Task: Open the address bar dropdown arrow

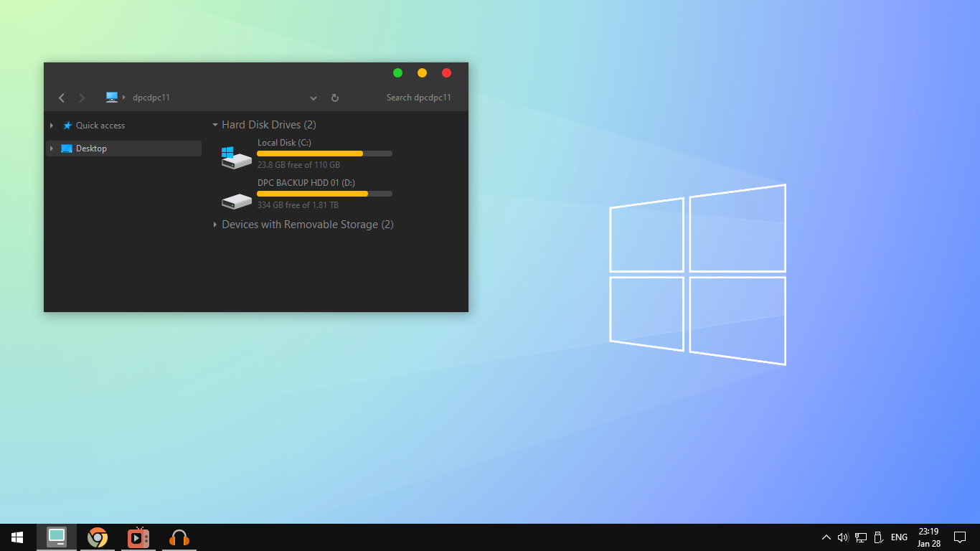Action: point(313,98)
